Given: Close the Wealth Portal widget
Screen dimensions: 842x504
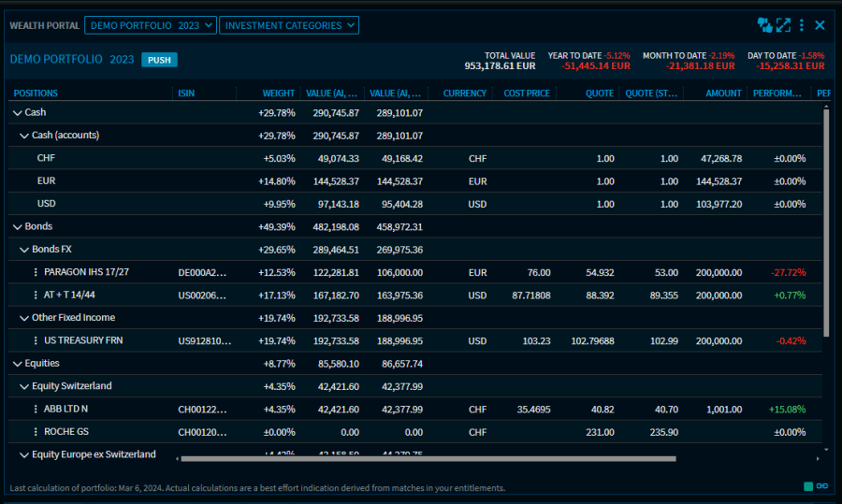Looking at the screenshot, I should [820, 25].
